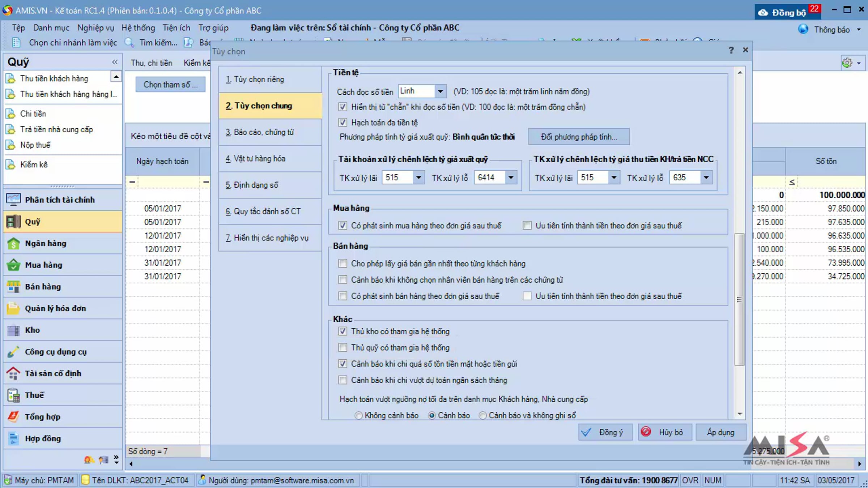Click the Hủy bỏ button
The height and width of the screenshot is (488, 868).
(665, 432)
